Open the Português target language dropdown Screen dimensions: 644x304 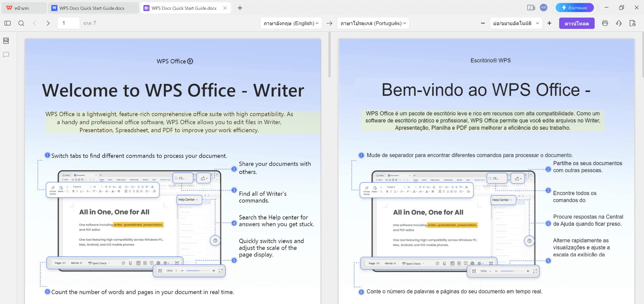coord(373,23)
